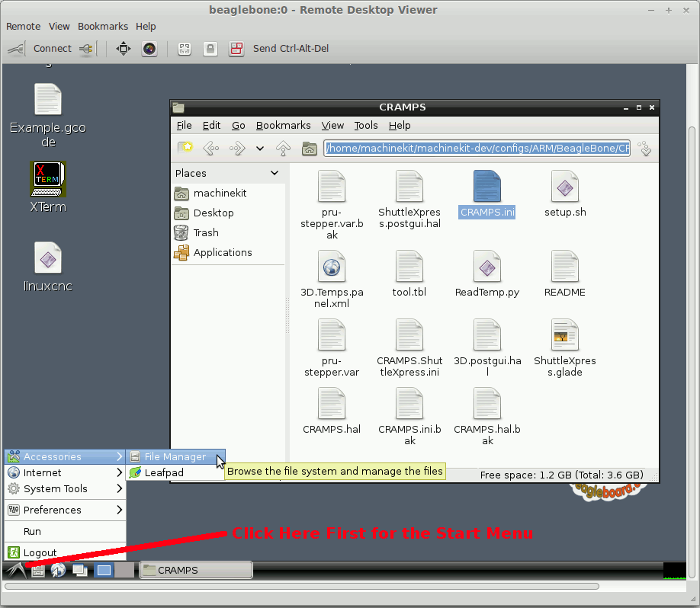The width and height of the screenshot is (700, 608).
Task: Open the Remote menu in viewer
Action: 23,27
